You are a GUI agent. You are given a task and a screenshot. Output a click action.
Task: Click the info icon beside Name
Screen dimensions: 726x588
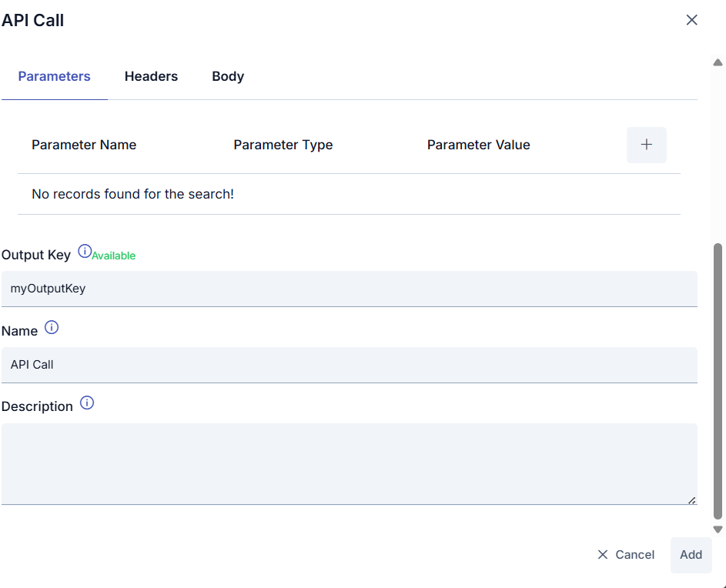52,326
